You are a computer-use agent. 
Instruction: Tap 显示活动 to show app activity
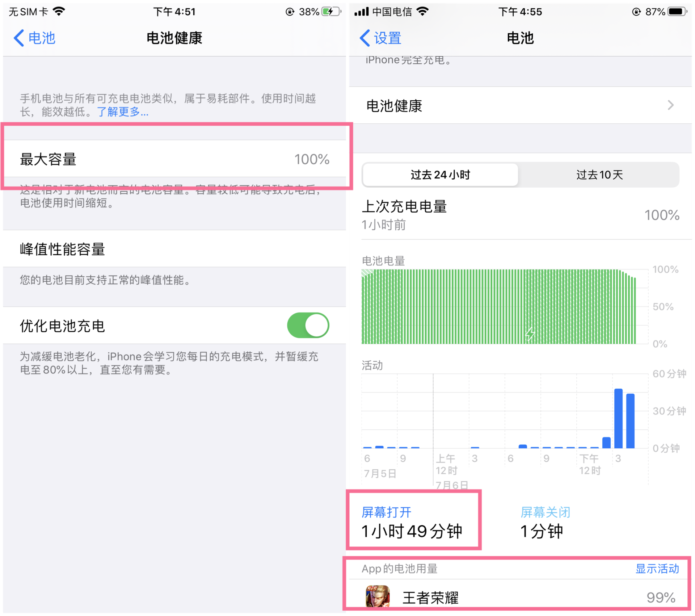(657, 569)
